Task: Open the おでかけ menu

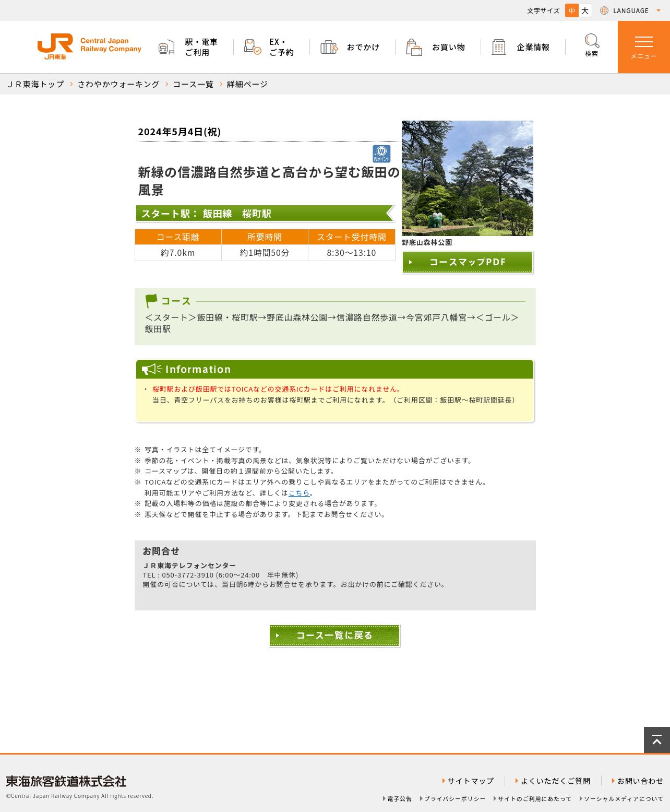Action: 363,47
